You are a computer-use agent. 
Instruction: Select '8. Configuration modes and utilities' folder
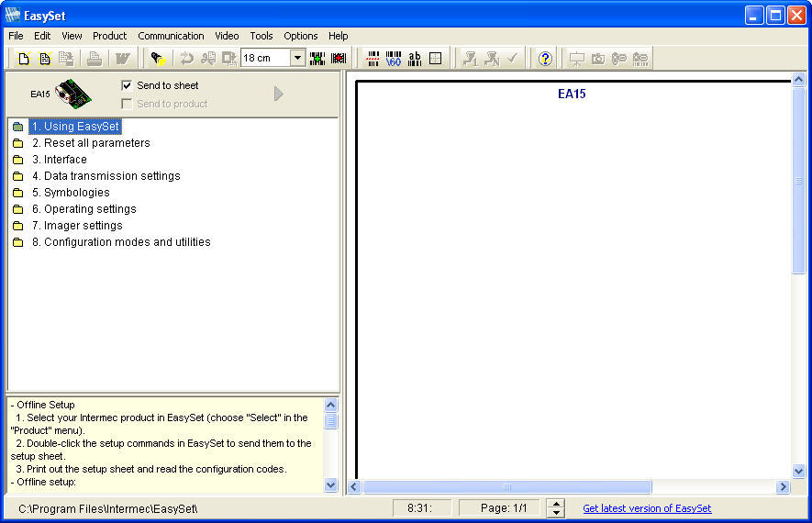point(121,242)
